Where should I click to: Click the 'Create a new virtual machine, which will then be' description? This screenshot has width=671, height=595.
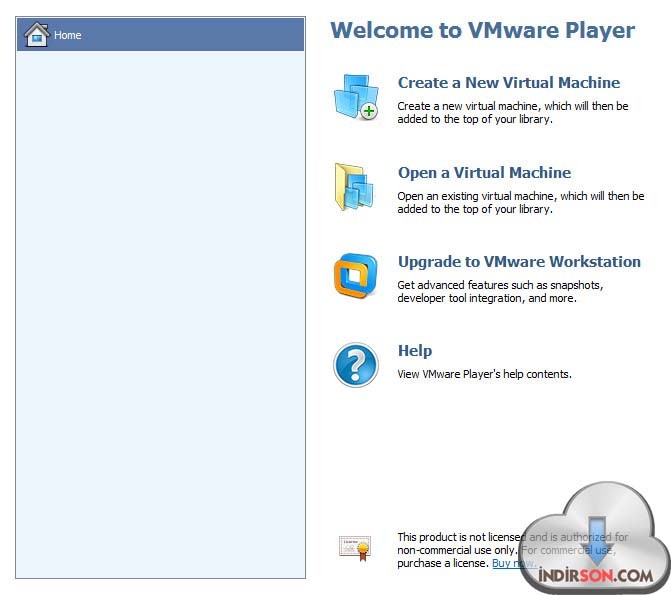point(513,106)
